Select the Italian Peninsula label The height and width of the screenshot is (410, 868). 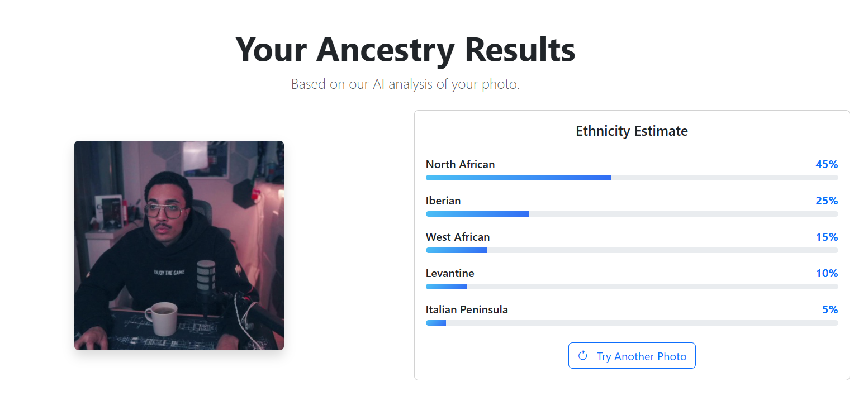[x=467, y=309]
